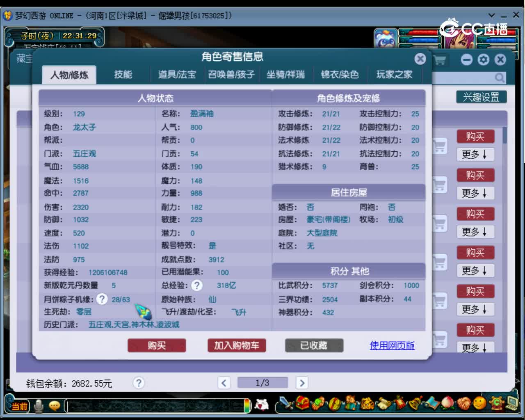Viewport: 525px width, 420px height.
Task: Go to the previous page arrow
Action: coord(224,383)
